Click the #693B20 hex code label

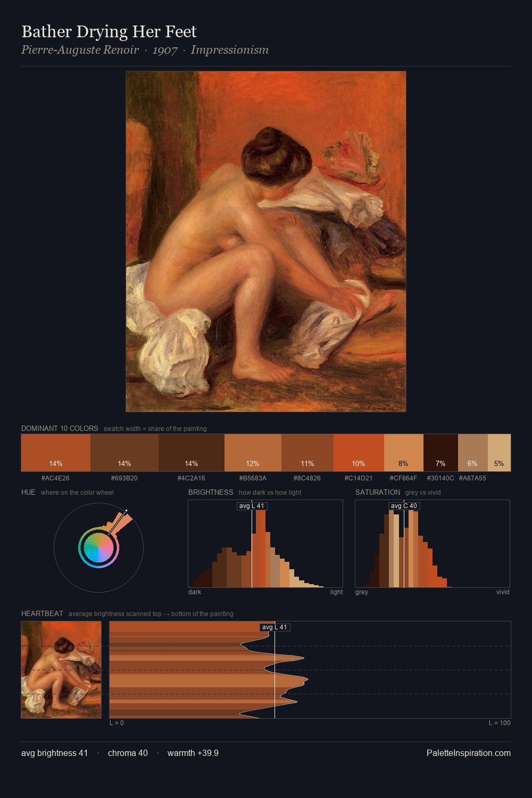pos(124,478)
